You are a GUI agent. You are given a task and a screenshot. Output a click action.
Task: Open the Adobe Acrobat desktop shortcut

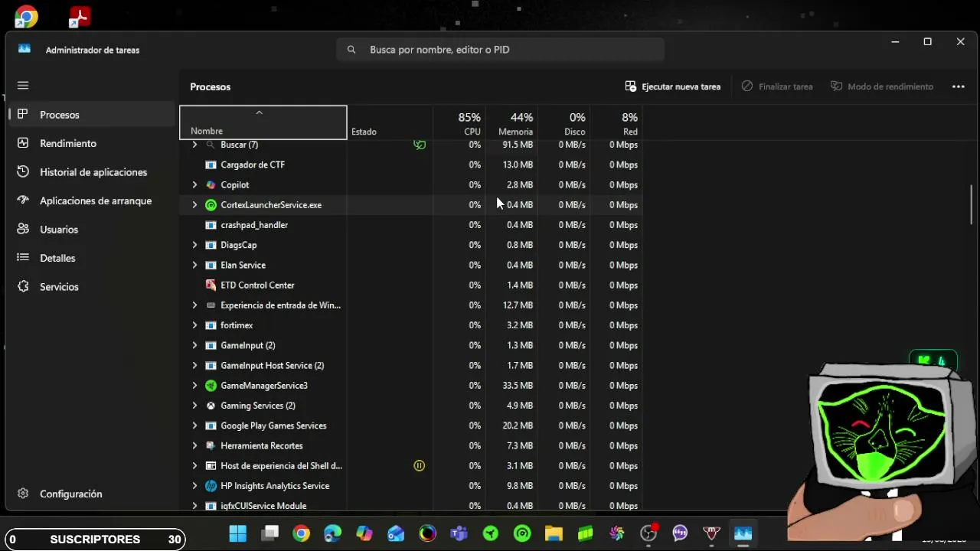pyautogui.click(x=80, y=17)
